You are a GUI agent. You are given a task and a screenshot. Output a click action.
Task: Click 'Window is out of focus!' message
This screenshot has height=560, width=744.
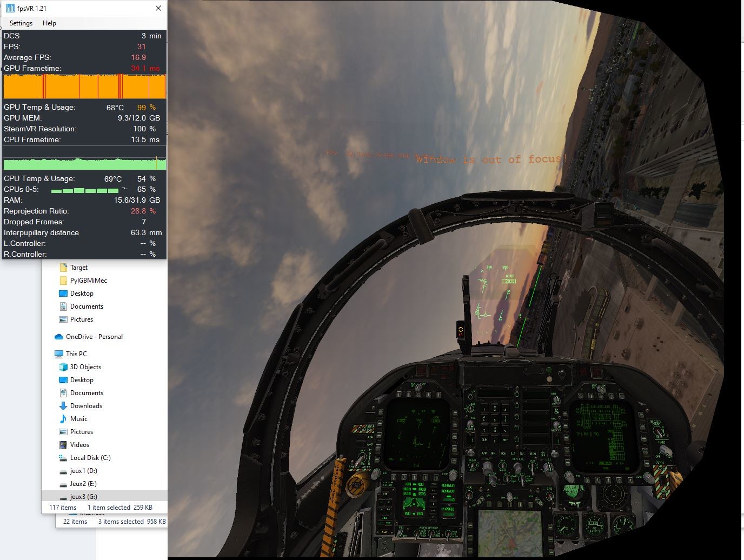coord(491,158)
